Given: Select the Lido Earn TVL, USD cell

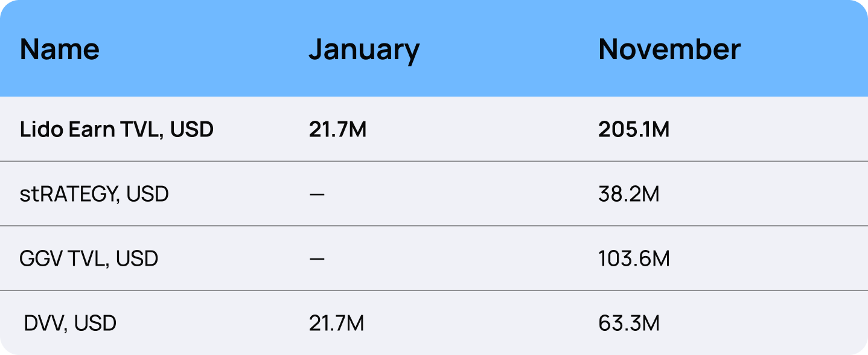Looking at the screenshot, I should (116, 130).
